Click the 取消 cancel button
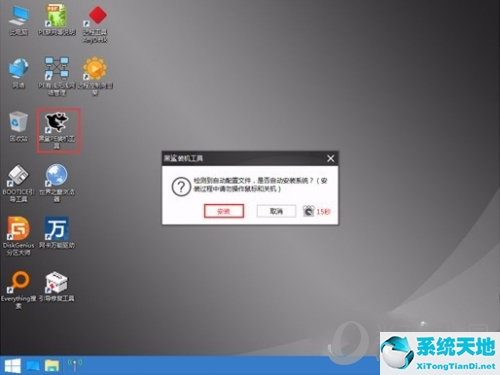 pyautogui.click(x=276, y=211)
